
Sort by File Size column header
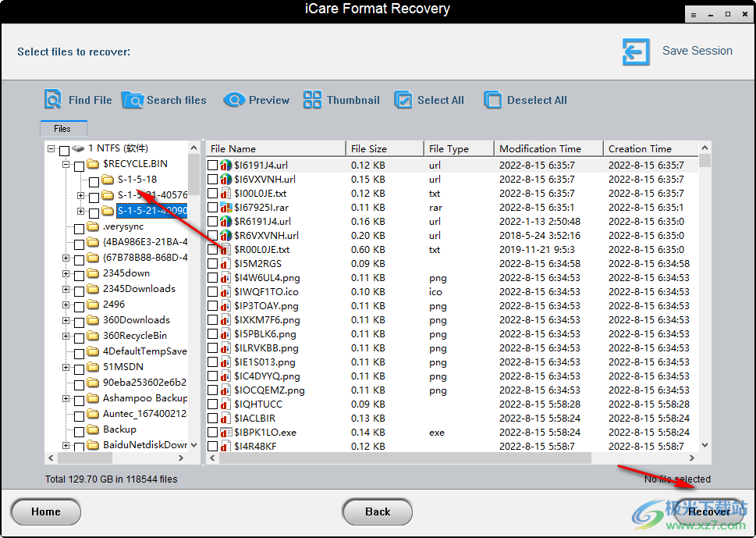[385, 149]
